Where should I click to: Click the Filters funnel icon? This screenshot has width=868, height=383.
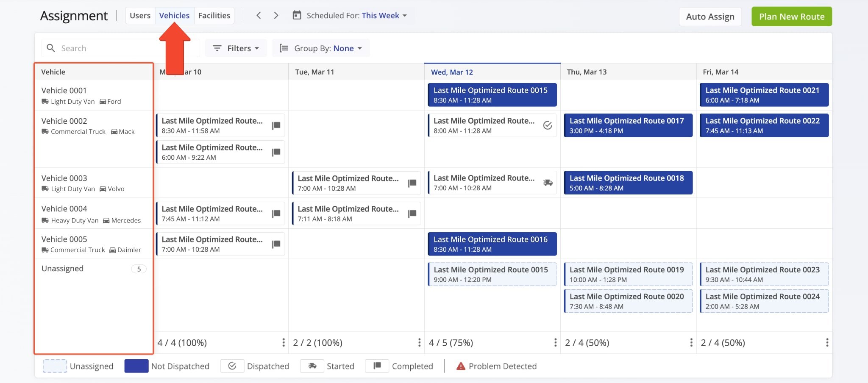(x=217, y=48)
